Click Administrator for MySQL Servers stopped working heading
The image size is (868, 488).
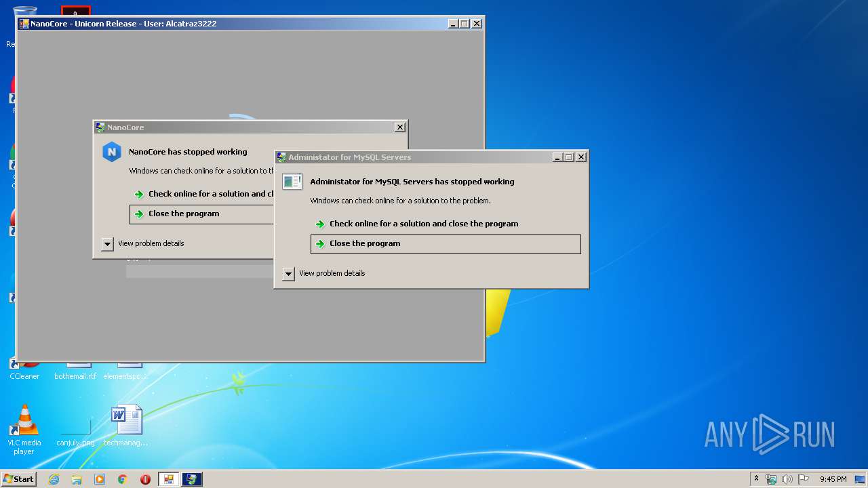(412, 182)
